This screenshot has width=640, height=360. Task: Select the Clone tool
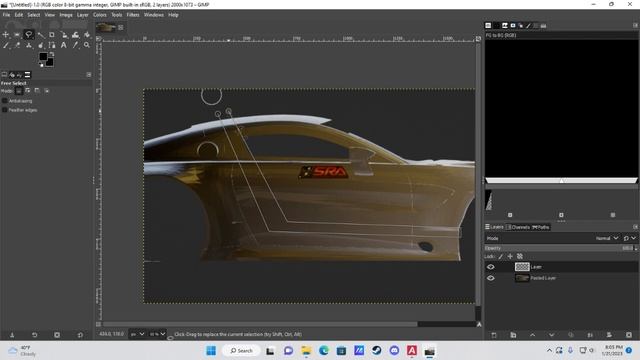29,45
